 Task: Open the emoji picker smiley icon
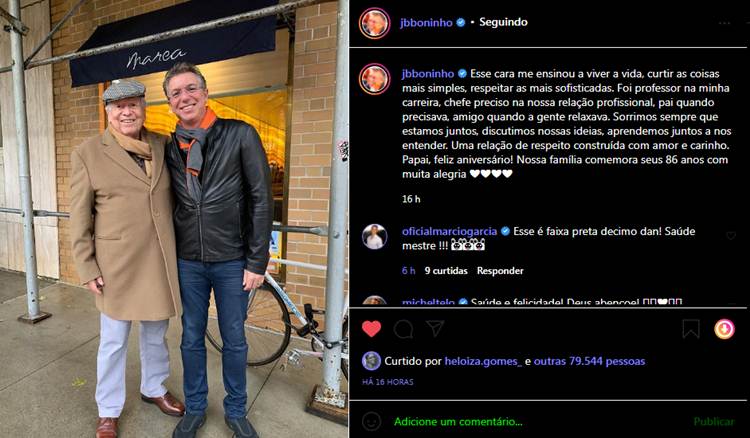tap(371, 421)
